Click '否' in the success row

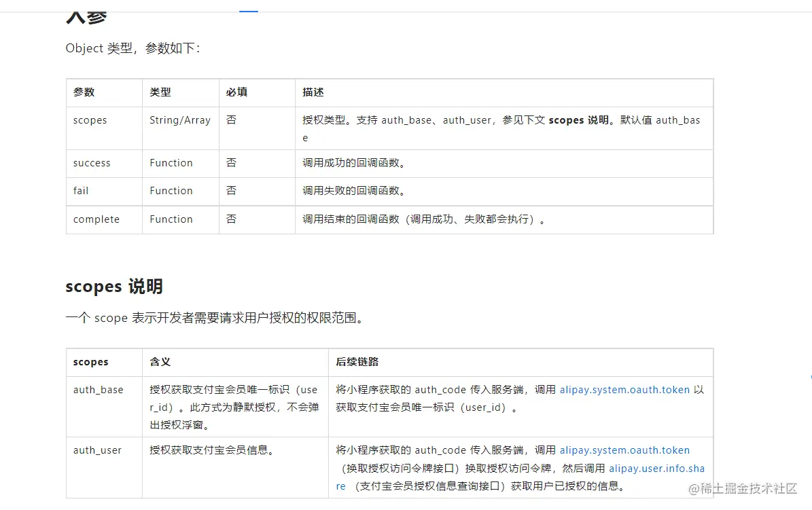(231, 163)
